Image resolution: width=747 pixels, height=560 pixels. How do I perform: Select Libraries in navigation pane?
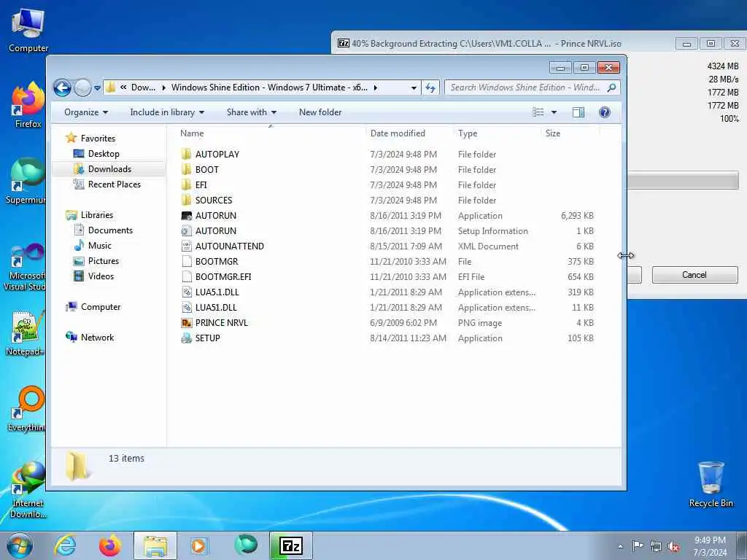tap(97, 215)
